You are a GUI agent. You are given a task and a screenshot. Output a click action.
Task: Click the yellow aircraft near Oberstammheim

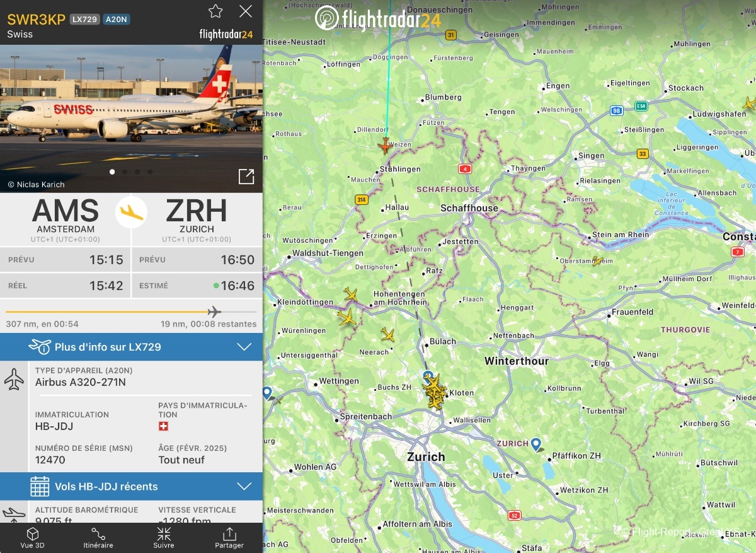597,260
